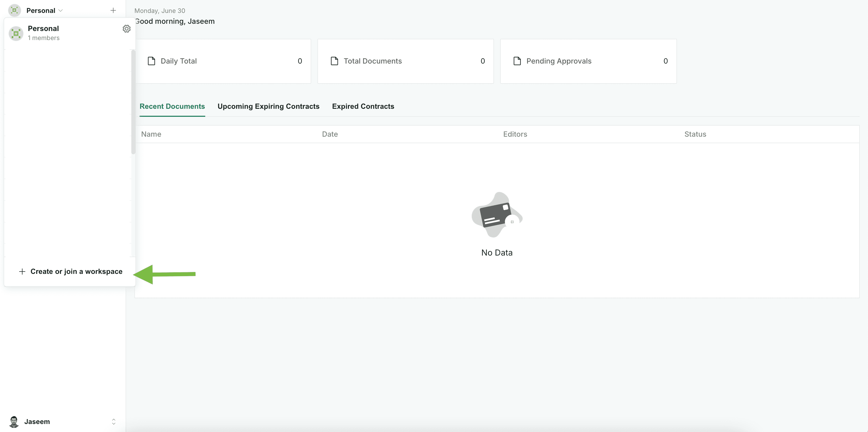The width and height of the screenshot is (868, 432).
Task: Click Jaseem's profile photo avatar
Action: pyautogui.click(x=14, y=422)
